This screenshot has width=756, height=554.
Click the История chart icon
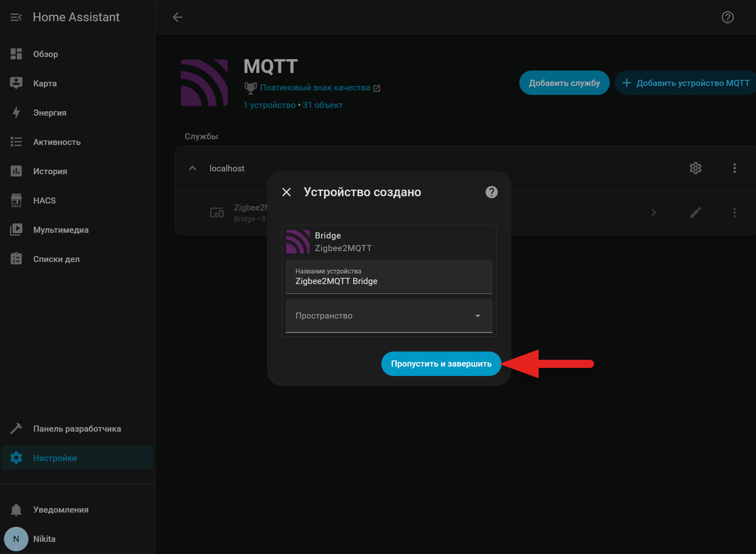point(16,171)
